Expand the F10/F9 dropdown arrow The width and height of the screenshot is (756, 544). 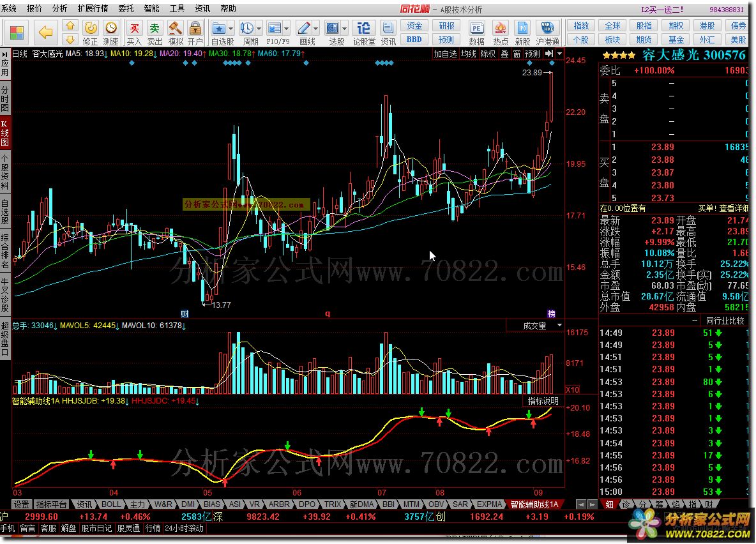point(287,29)
